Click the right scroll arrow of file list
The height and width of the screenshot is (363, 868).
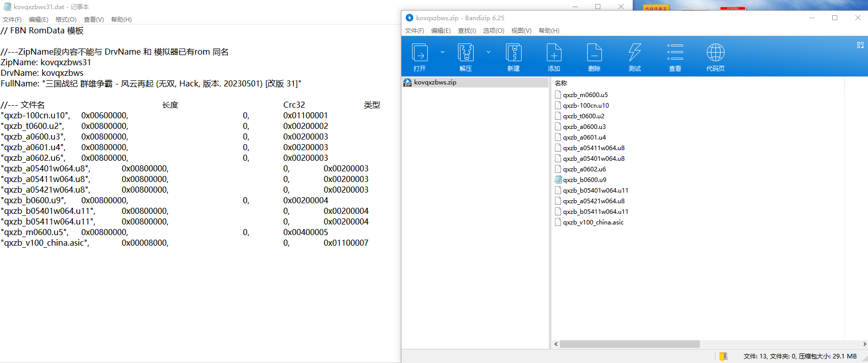(x=864, y=344)
